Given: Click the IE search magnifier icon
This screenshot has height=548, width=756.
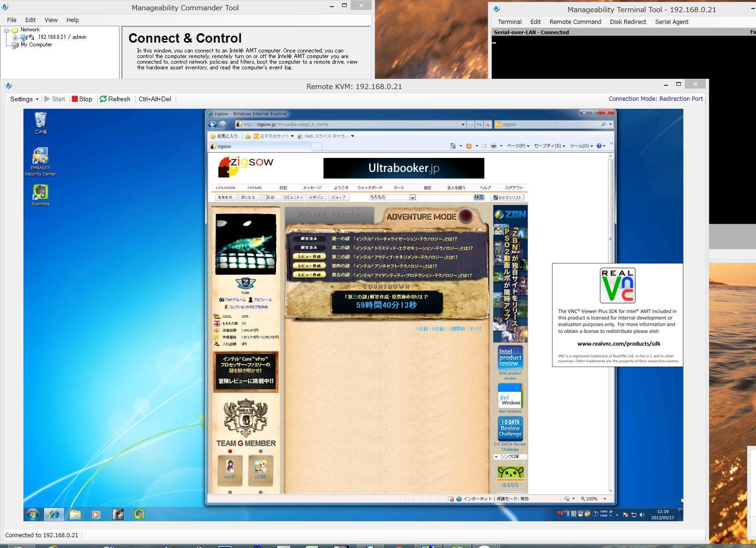Looking at the screenshot, I should (603, 124).
